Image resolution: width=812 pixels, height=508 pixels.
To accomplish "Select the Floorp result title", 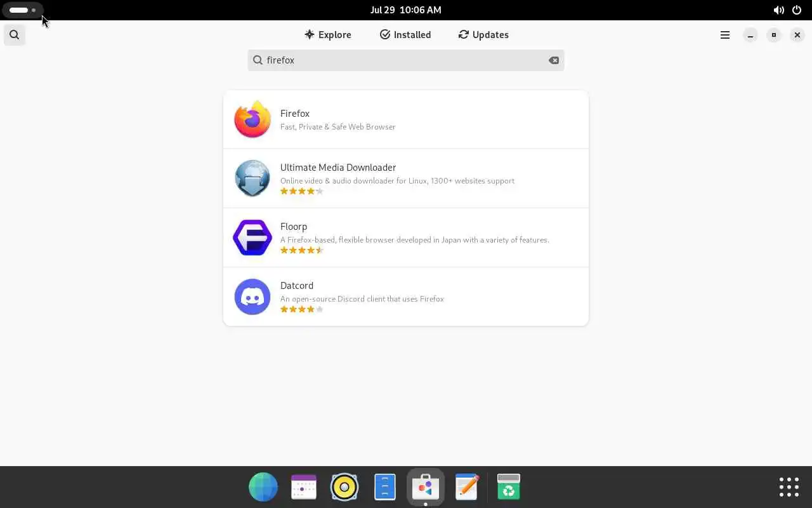I will (294, 227).
